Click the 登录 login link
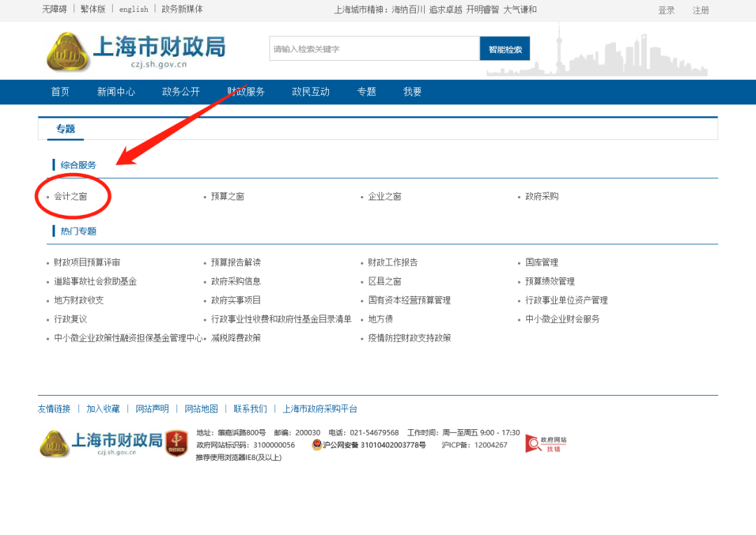This screenshot has height=535, width=756. click(666, 10)
